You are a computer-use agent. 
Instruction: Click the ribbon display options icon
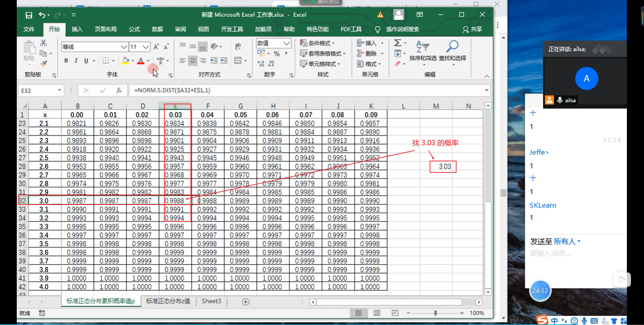(x=420, y=15)
